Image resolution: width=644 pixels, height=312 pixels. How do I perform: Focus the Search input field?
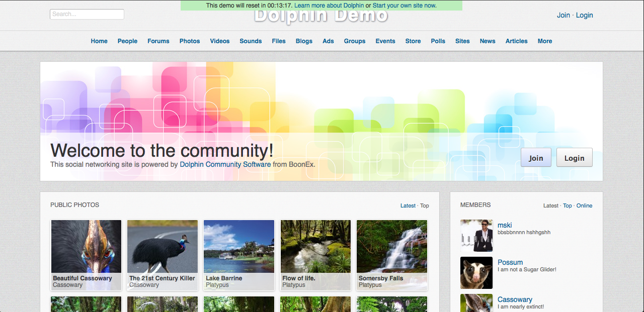point(87,14)
